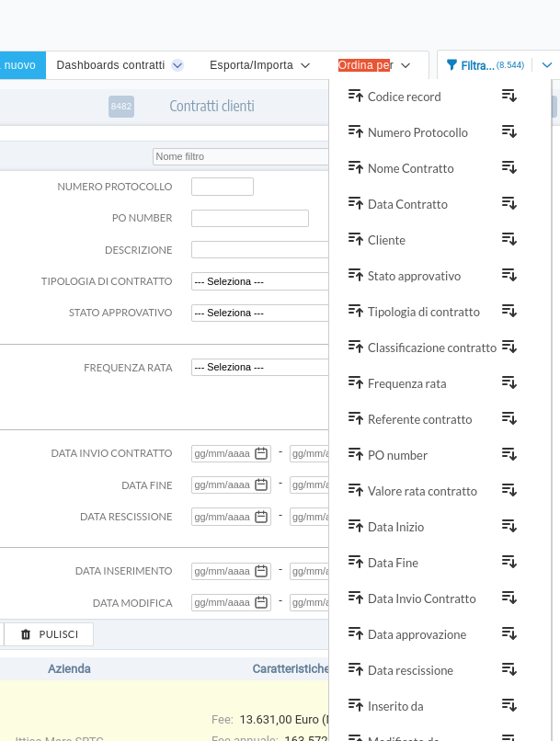Open calendar picker for Data Inserimento
This screenshot has height=741, width=560.
point(261,571)
